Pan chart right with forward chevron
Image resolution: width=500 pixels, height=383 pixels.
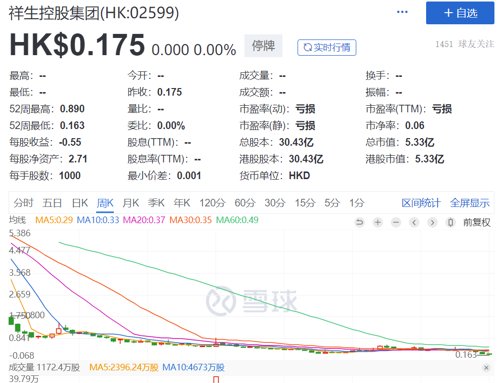pyautogui.click(x=432, y=222)
